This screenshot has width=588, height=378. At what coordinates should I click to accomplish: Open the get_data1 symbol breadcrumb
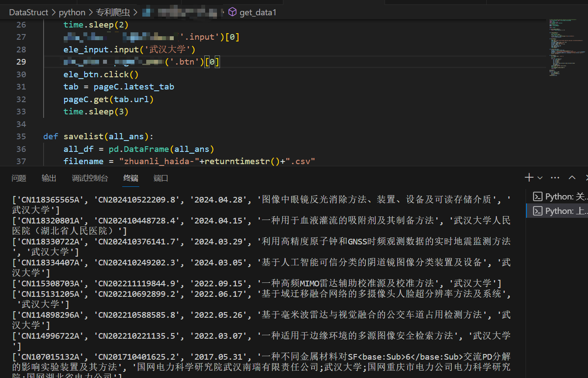[253, 12]
